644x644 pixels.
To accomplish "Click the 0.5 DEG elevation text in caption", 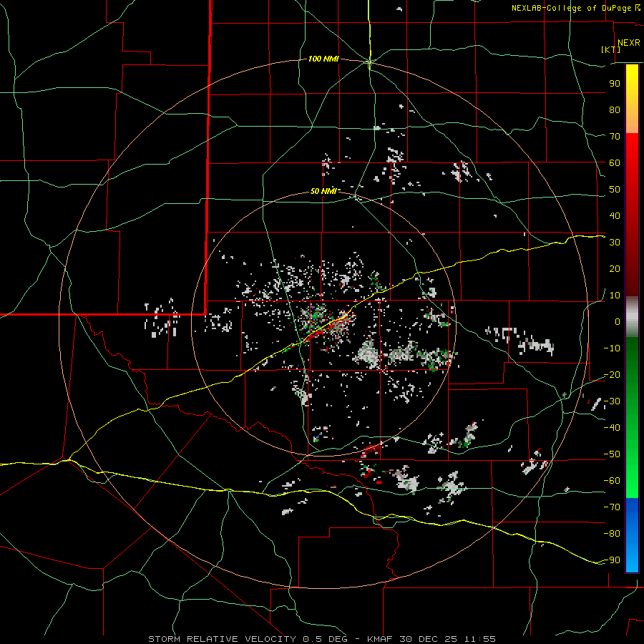I will tap(325, 639).
